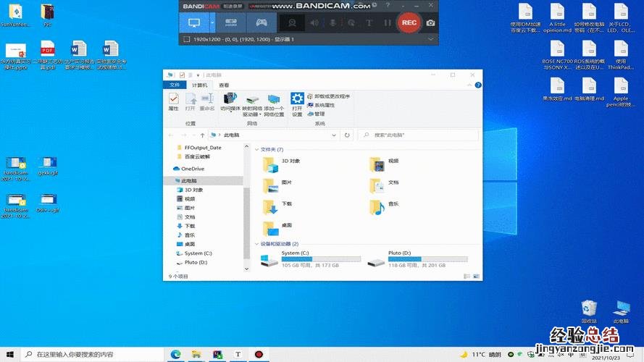Open quick access toolbar customize arrow
This screenshot has height=362, width=644.
(x=198, y=75)
